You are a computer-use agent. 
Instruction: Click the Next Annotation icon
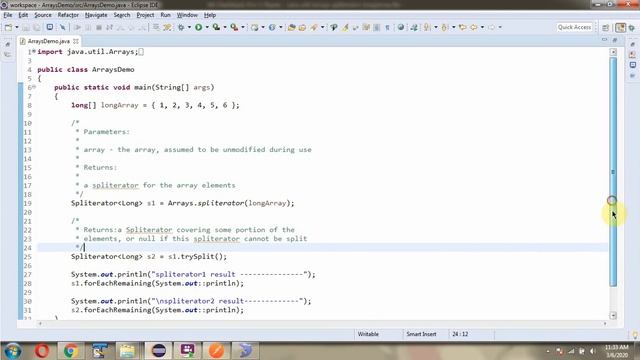pyautogui.click(x=427, y=27)
